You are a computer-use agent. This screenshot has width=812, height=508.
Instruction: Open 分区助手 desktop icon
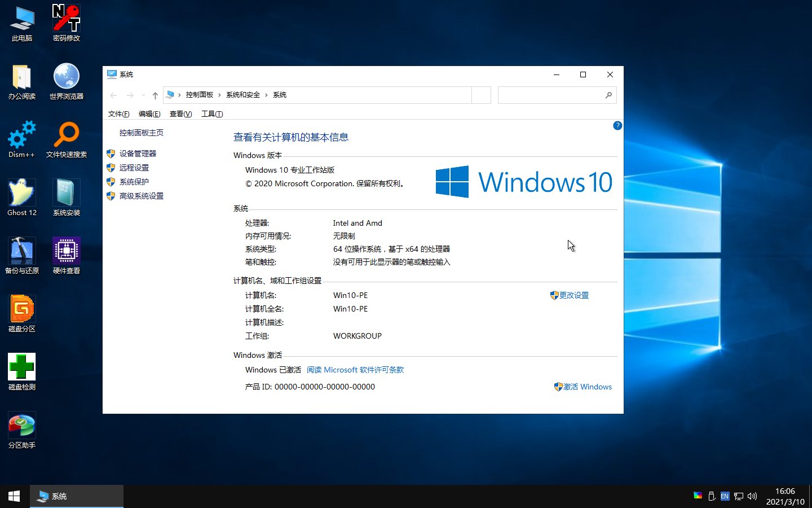22,431
